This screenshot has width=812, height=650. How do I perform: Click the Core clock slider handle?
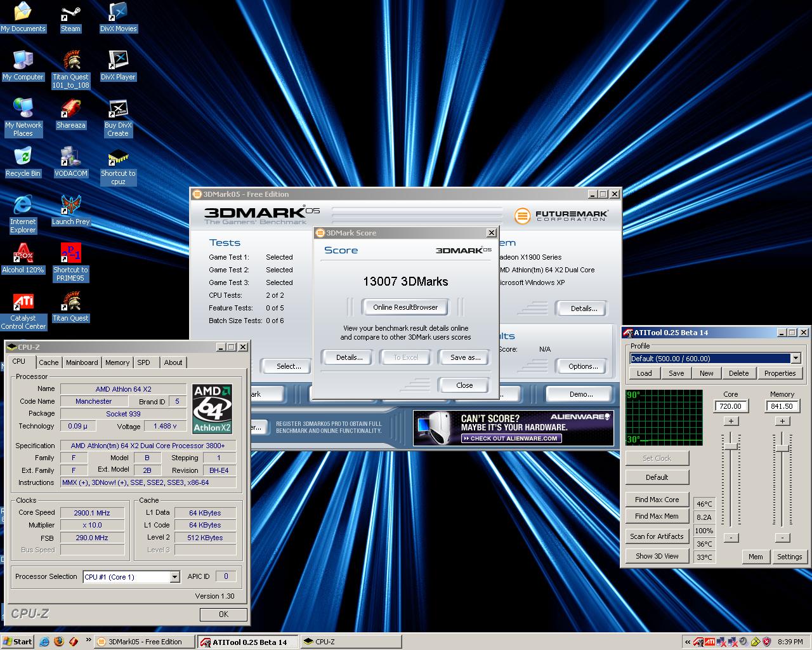[x=731, y=447]
